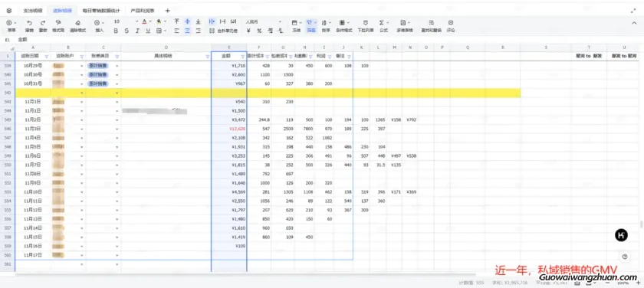This screenshot has width=644, height=288.
Task: Toggle bold formatting (B)
Action: pos(116,31)
